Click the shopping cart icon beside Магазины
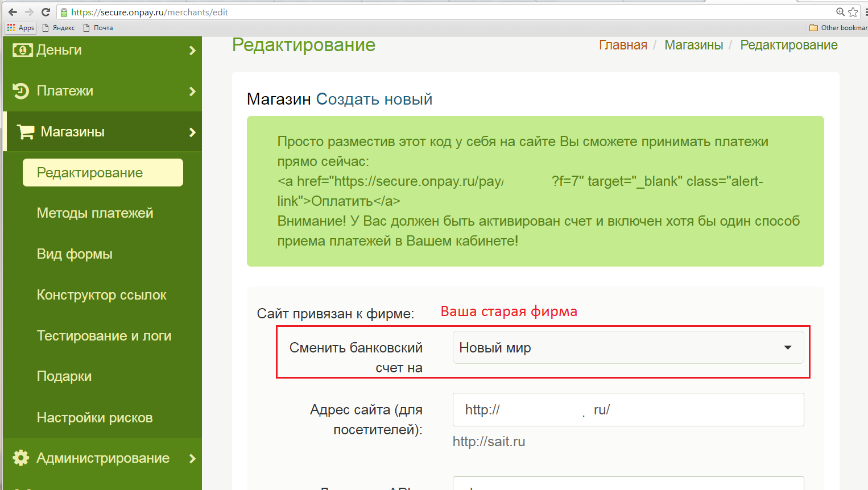Screen dimensions: 868x490 point(26,132)
